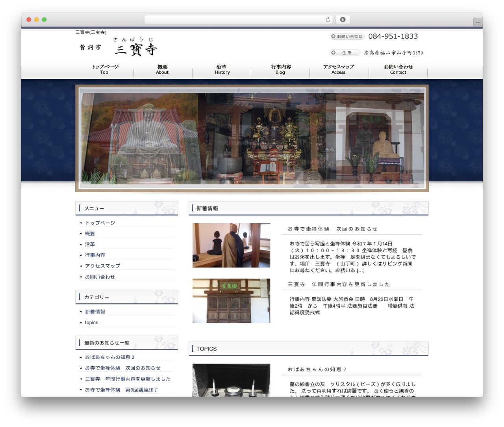Click the [...] read more in zazen excerpt
The height and width of the screenshot is (427, 504).
coord(360,271)
